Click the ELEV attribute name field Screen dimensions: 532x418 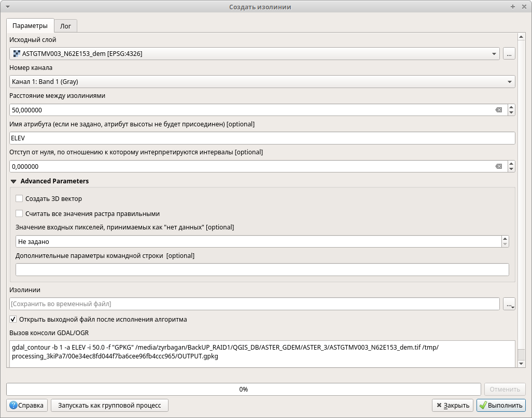tap(262, 138)
